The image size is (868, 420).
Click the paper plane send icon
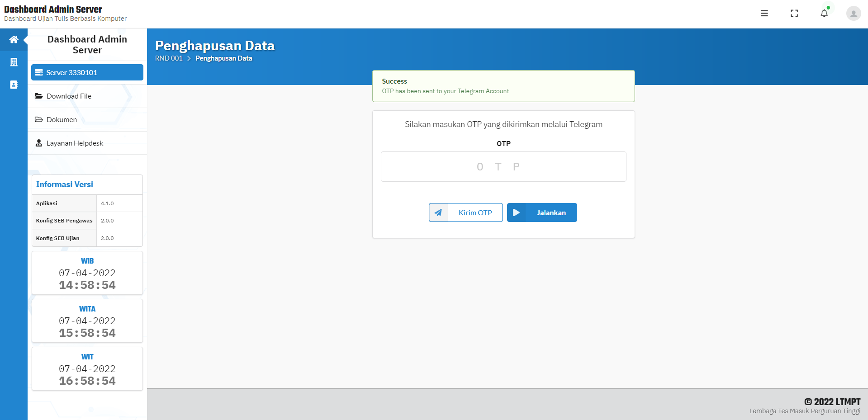[x=438, y=212]
